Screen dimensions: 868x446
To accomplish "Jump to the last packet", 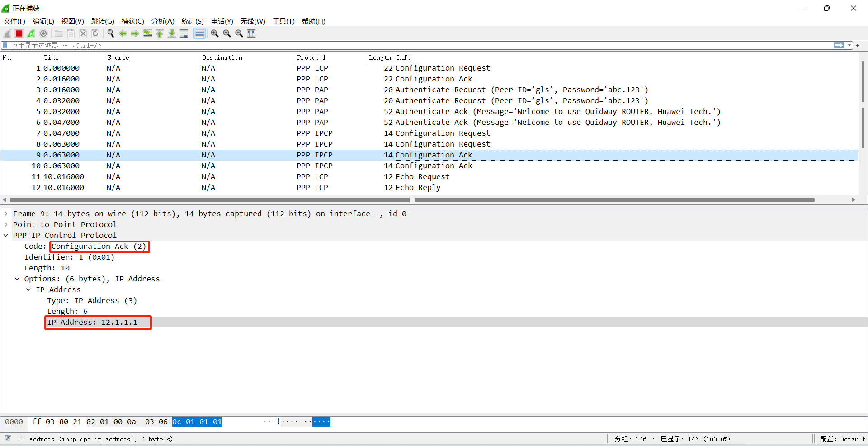I will point(172,33).
